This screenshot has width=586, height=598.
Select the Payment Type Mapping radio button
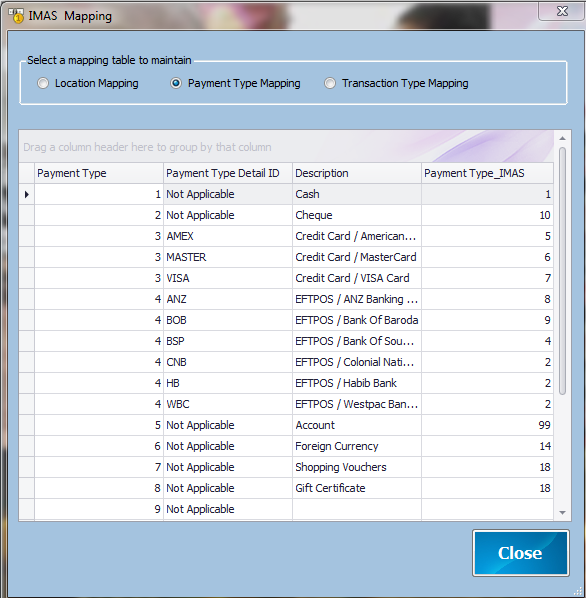176,83
